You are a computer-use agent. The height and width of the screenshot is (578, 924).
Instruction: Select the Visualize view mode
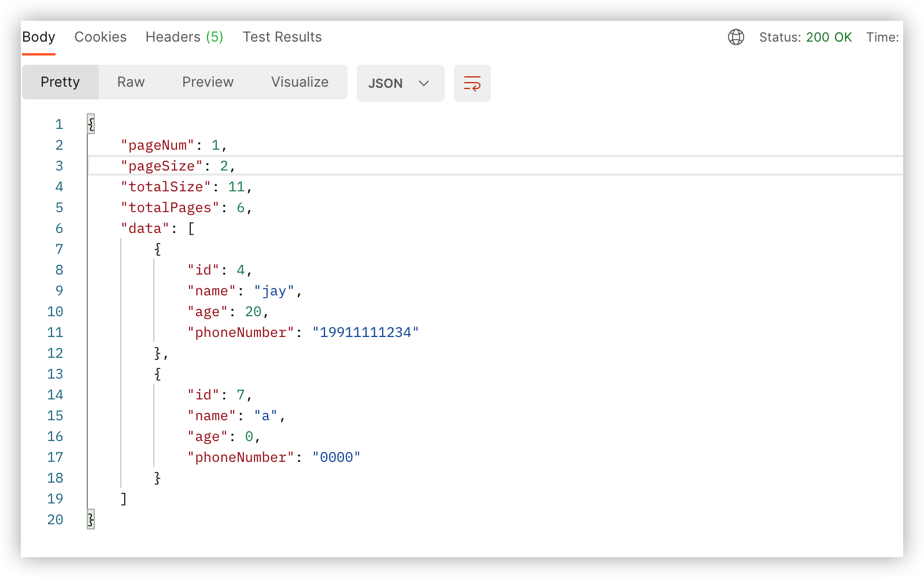(x=300, y=82)
